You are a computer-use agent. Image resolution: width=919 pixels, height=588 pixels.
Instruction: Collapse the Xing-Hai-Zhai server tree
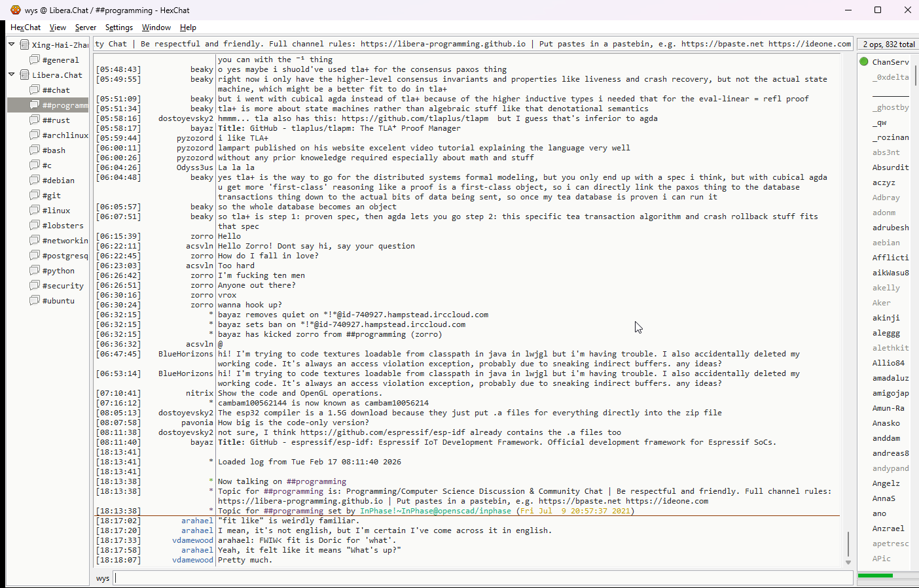point(12,44)
